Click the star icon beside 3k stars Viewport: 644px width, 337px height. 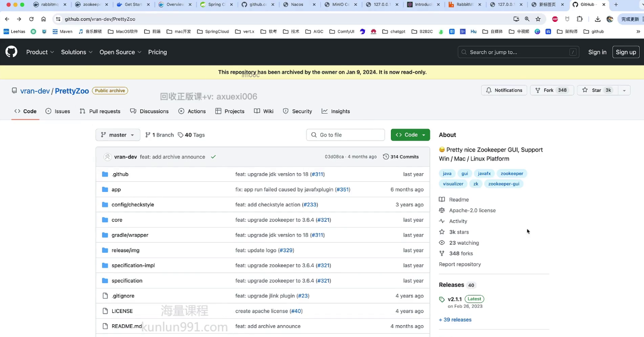(x=442, y=232)
